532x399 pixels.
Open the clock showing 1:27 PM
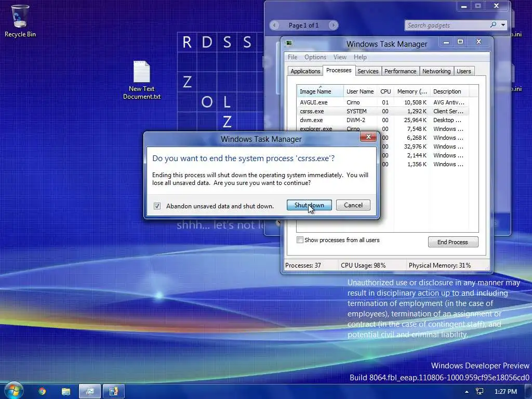point(506,392)
